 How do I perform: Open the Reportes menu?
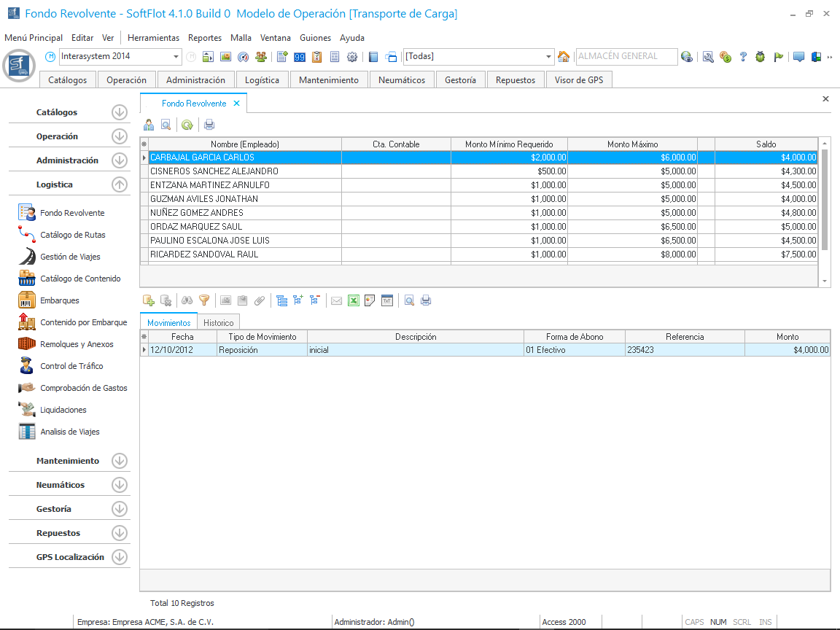tap(205, 38)
